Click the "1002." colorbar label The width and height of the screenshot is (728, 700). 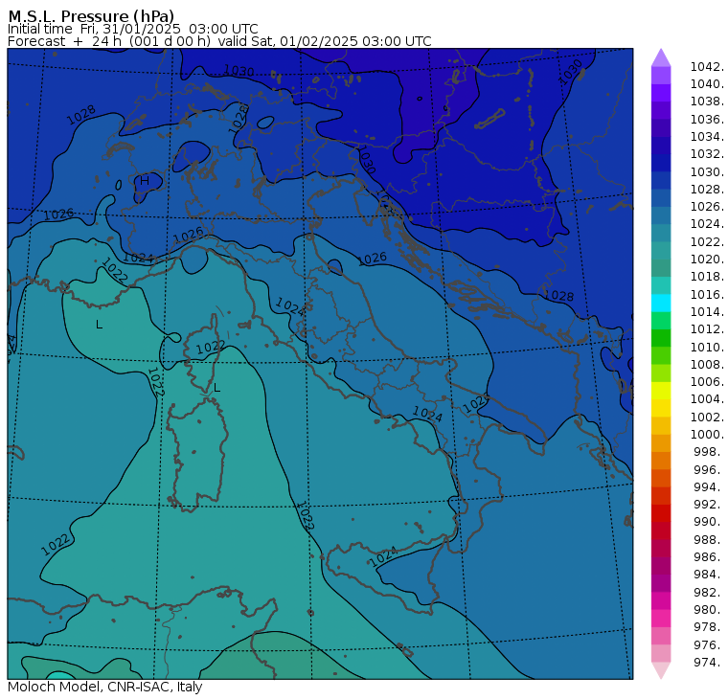tap(707, 417)
